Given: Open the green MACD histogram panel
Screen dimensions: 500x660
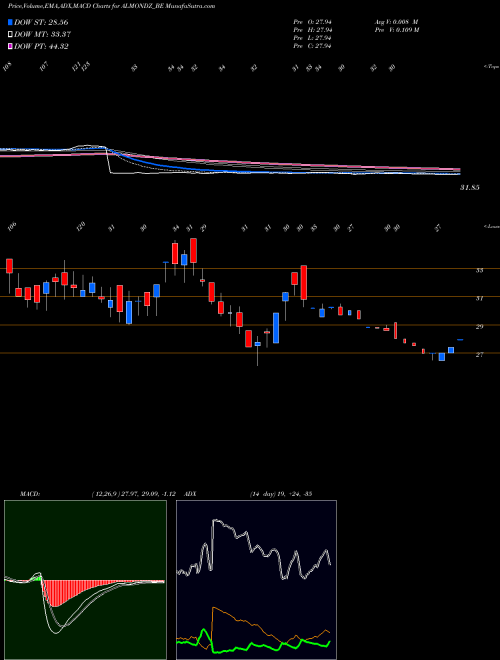Looking at the screenshot, I should (x=85, y=580).
